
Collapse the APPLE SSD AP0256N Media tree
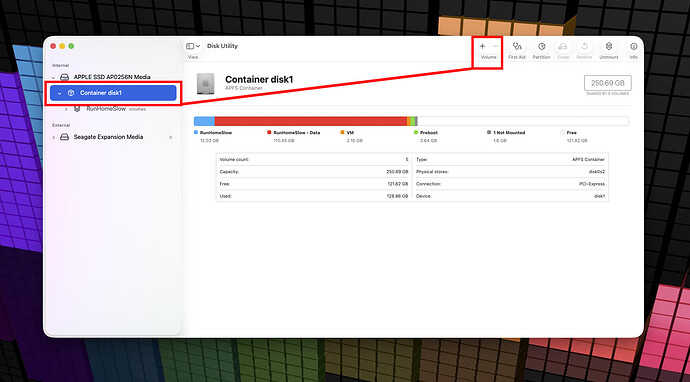[54, 77]
